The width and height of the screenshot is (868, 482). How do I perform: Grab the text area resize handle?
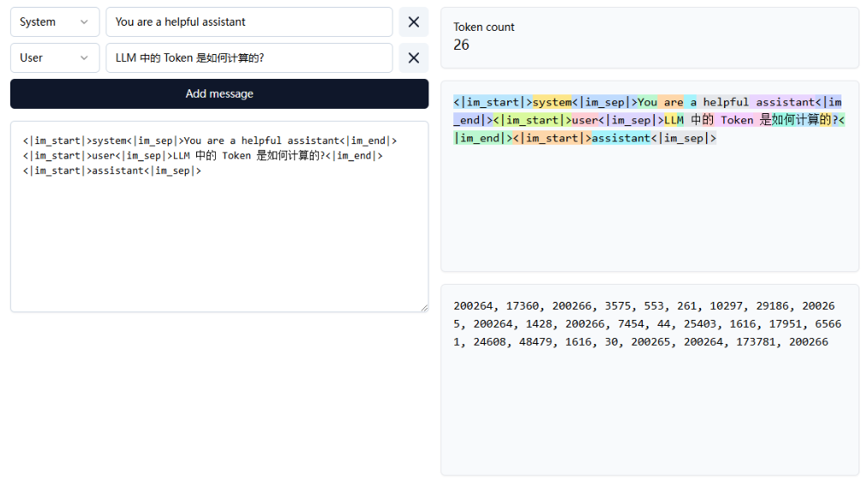click(424, 308)
